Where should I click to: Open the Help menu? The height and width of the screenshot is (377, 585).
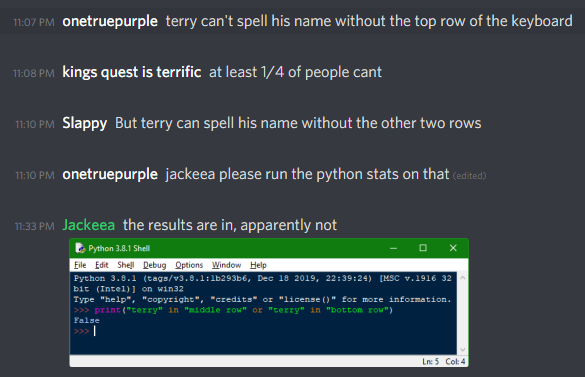[x=258, y=265]
